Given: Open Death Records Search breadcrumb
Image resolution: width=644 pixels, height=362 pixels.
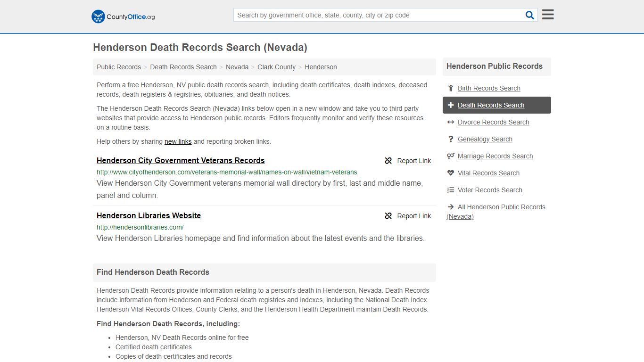Looking at the screenshot, I should (183, 67).
